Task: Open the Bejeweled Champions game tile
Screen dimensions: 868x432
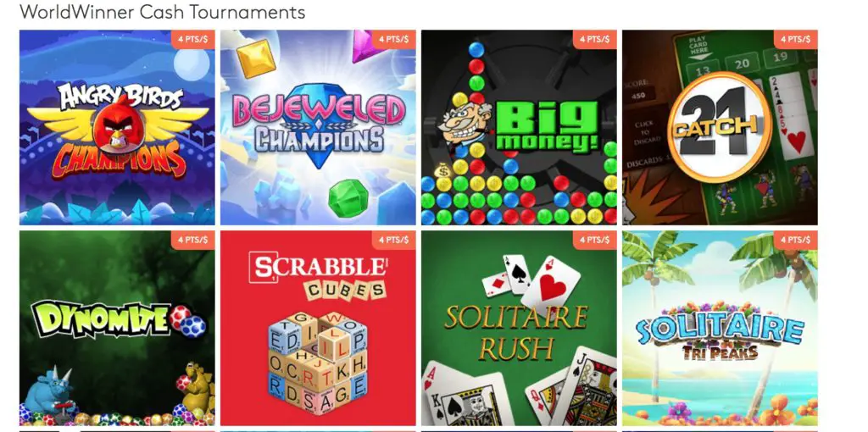Action: click(x=318, y=127)
